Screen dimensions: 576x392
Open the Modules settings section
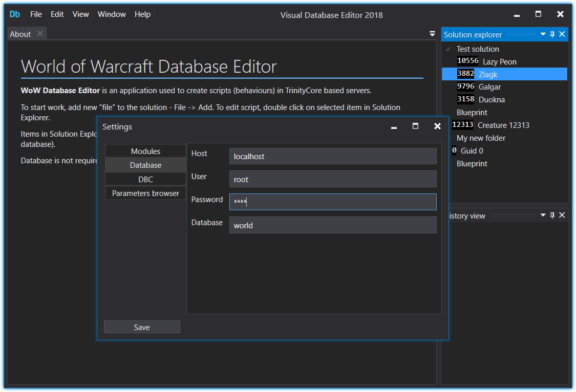[145, 151]
